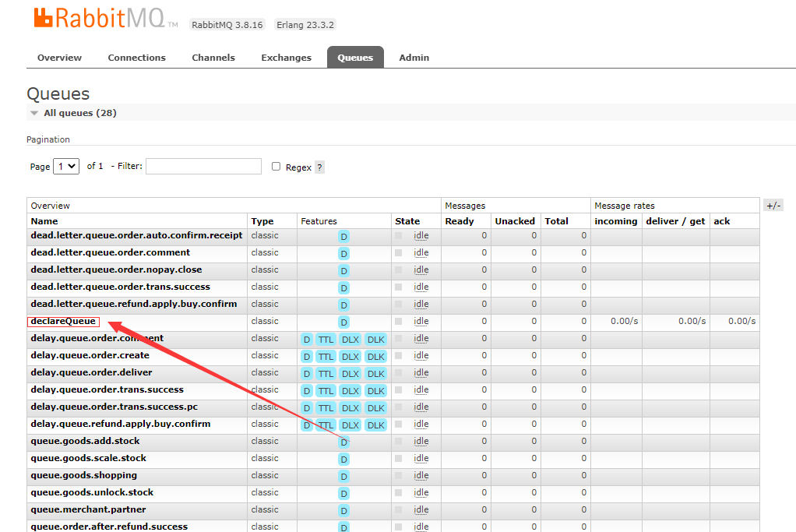796x532 pixels.
Task: Click idle state of queue.goods.shopping row
Action: coord(421,476)
